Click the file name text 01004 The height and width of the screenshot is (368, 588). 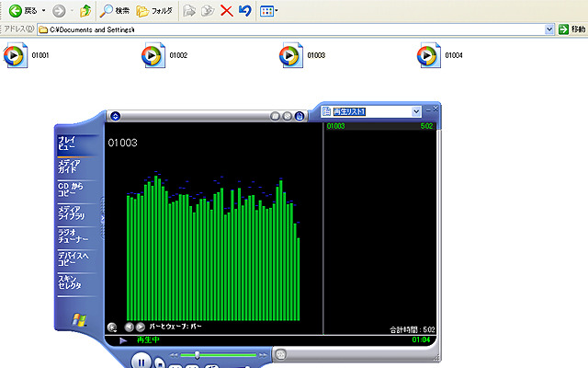[454, 55]
